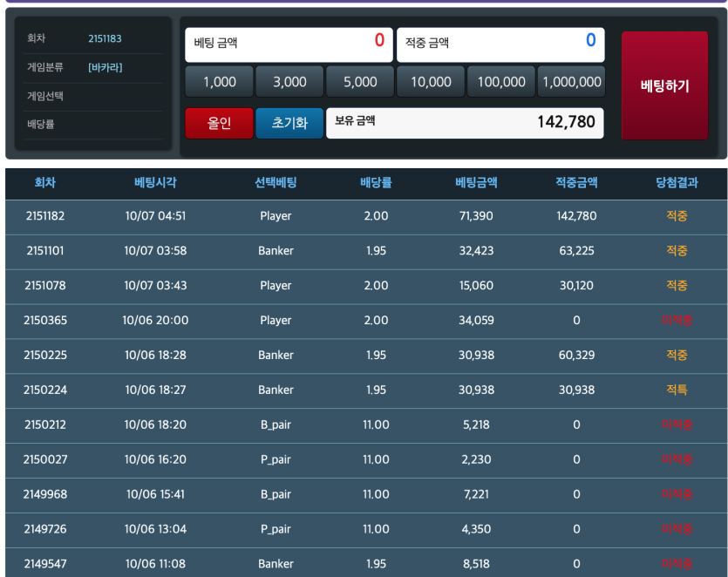Click the 당첨결과 column header
Screen dimensions: 728x577
pyautogui.click(x=677, y=182)
